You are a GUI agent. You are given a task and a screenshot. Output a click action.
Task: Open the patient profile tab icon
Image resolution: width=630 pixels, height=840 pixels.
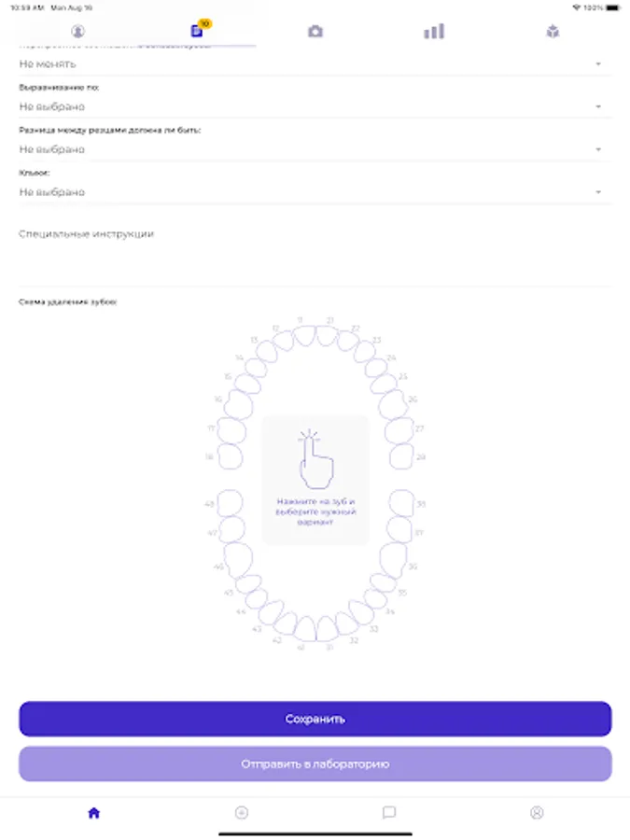(x=77, y=31)
